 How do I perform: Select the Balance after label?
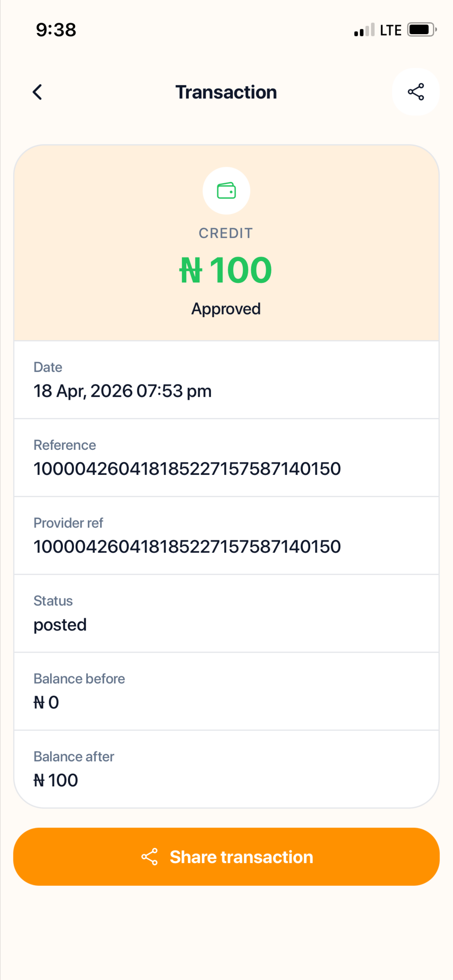(74, 757)
